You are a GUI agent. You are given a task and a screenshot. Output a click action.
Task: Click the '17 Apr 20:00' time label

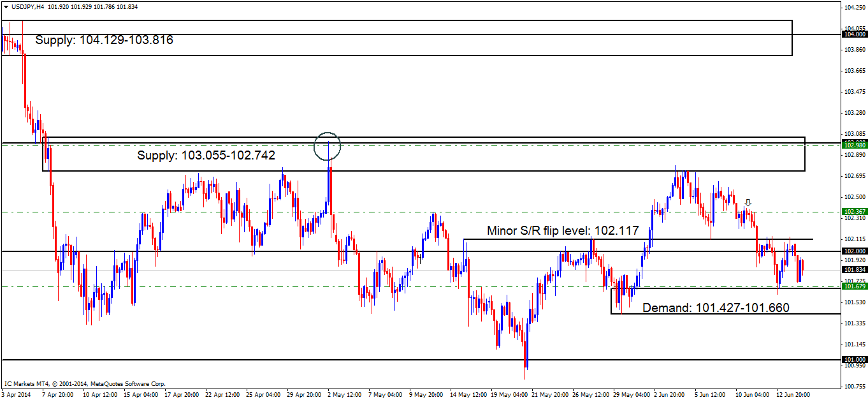[x=183, y=395]
